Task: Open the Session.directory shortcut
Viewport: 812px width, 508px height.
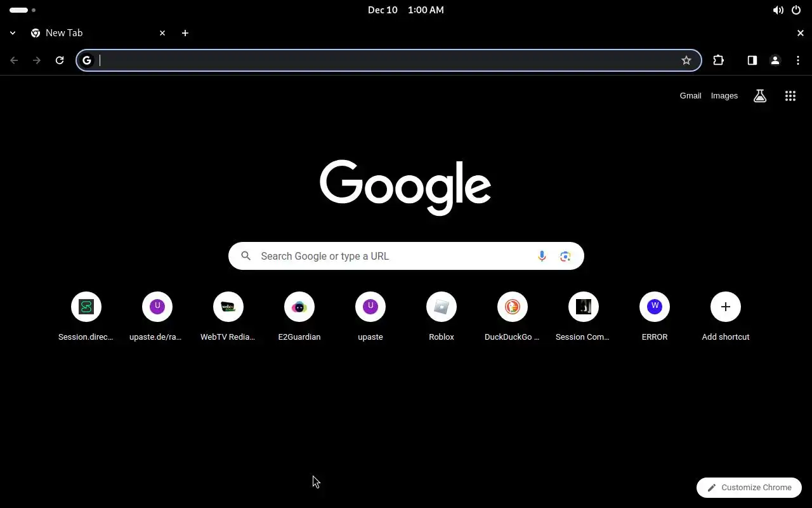Action: click(x=86, y=317)
